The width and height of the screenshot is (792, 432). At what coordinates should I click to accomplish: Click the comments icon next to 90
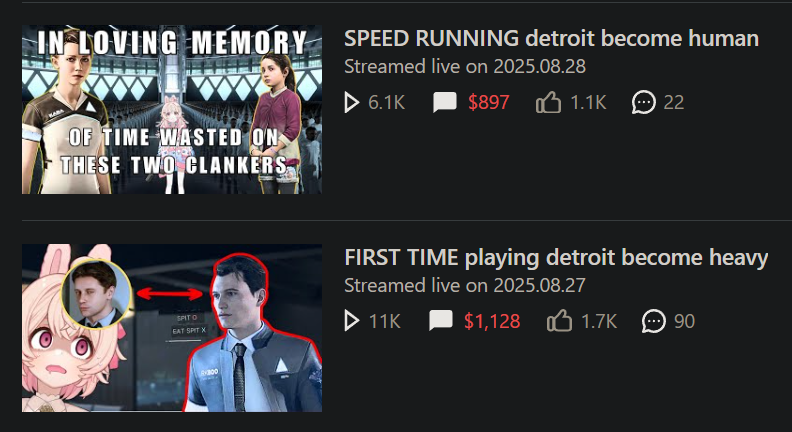(654, 321)
